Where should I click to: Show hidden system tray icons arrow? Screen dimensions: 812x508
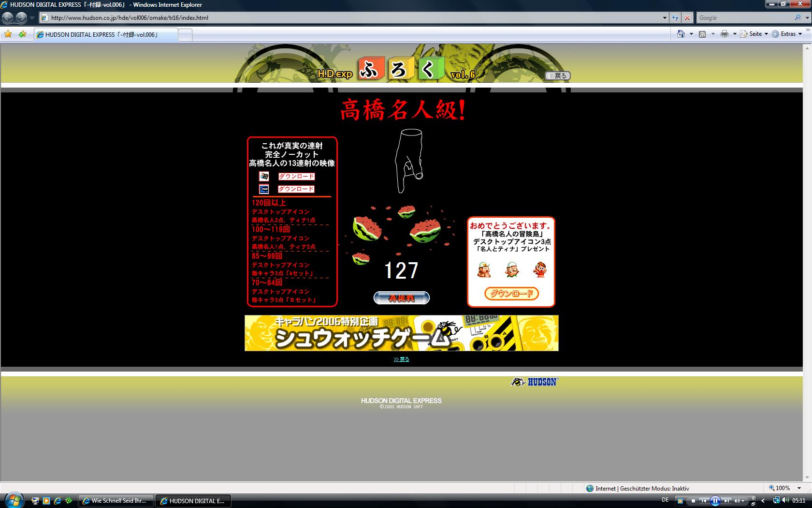click(x=763, y=501)
